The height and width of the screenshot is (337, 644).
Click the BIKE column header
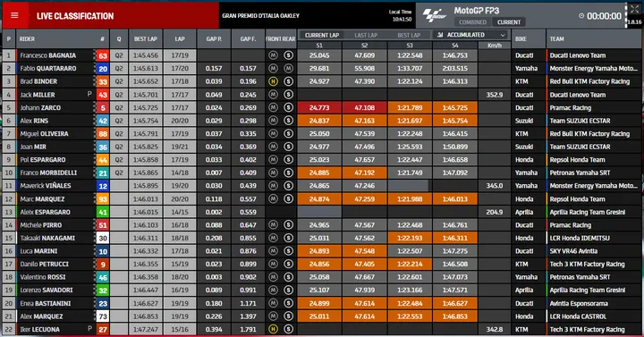[x=521, y=39]
